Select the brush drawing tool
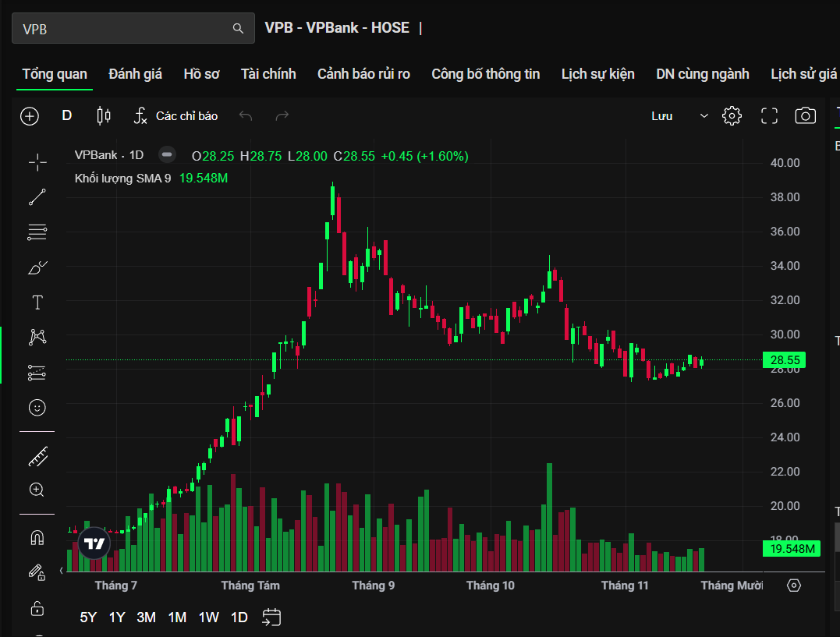This screenshot has width=840, height=637. (37, 267)
